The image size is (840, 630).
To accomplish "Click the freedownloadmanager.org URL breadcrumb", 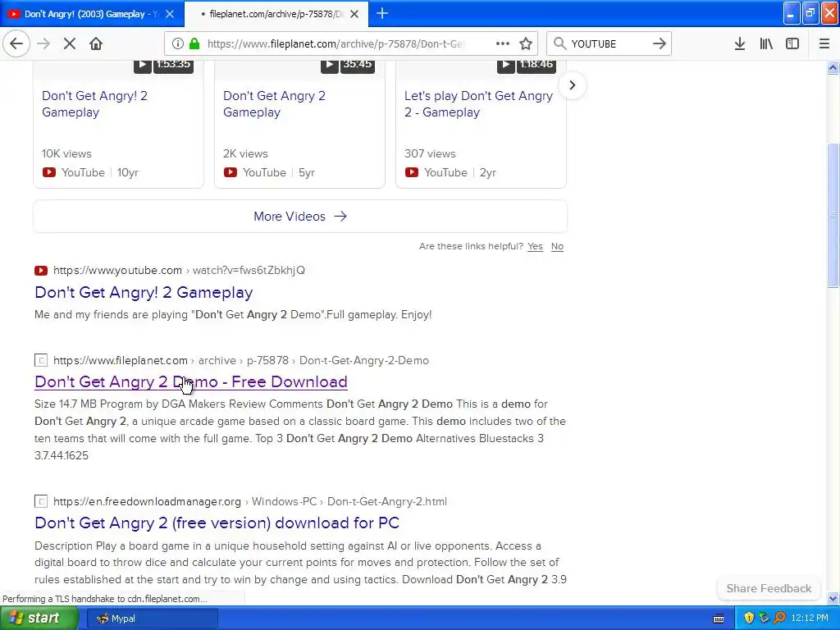I will (x=249, y=502).
